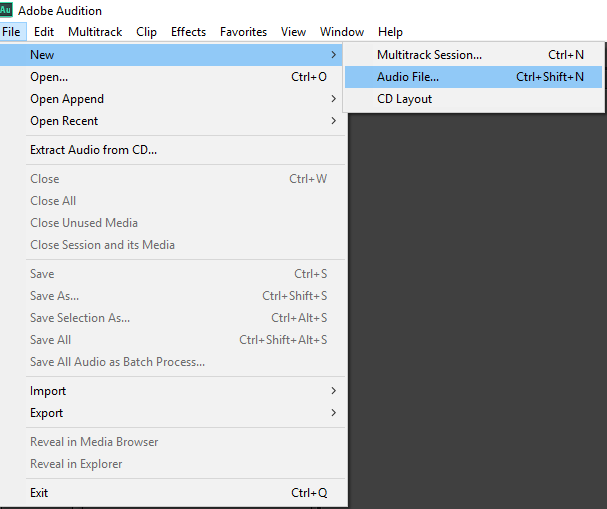Image resolution: width=607 pixels, height=509 pixels.
Task: Choose Open... from File menu
Action: 171,77
